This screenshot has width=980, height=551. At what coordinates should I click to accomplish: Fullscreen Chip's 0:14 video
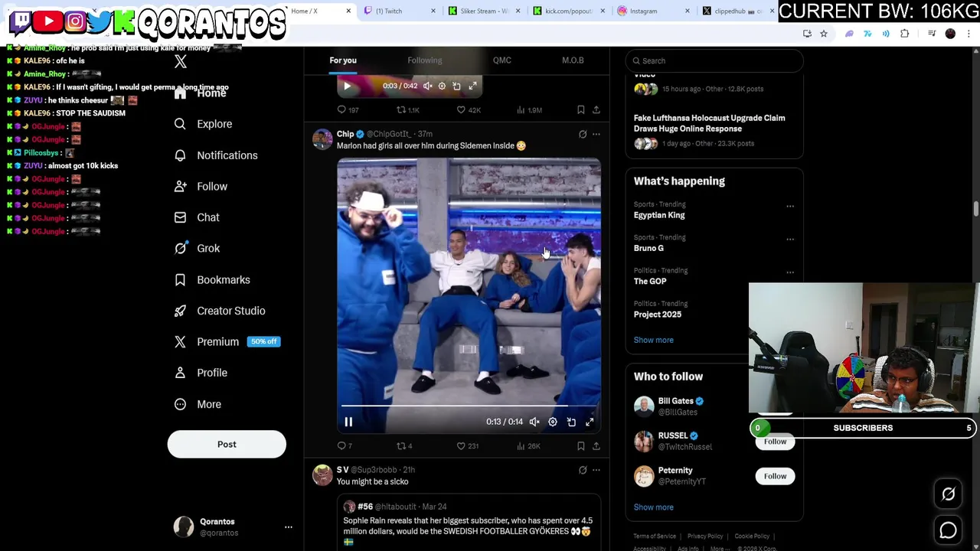(590, 422)
